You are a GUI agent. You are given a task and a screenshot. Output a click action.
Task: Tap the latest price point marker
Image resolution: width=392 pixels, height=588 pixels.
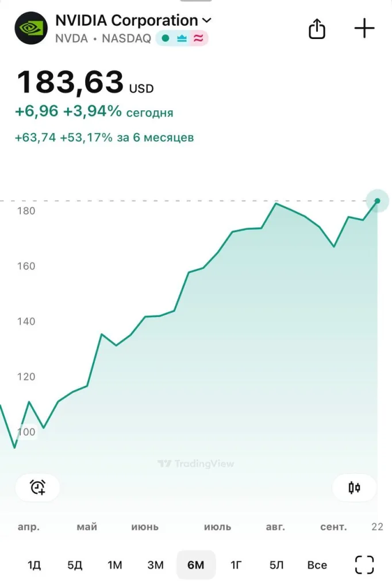point(378,201)
